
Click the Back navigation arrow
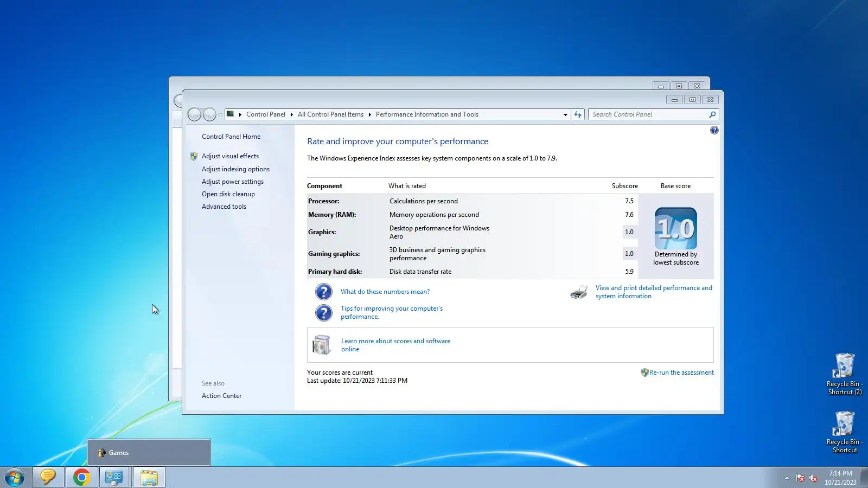pos(194,114)
